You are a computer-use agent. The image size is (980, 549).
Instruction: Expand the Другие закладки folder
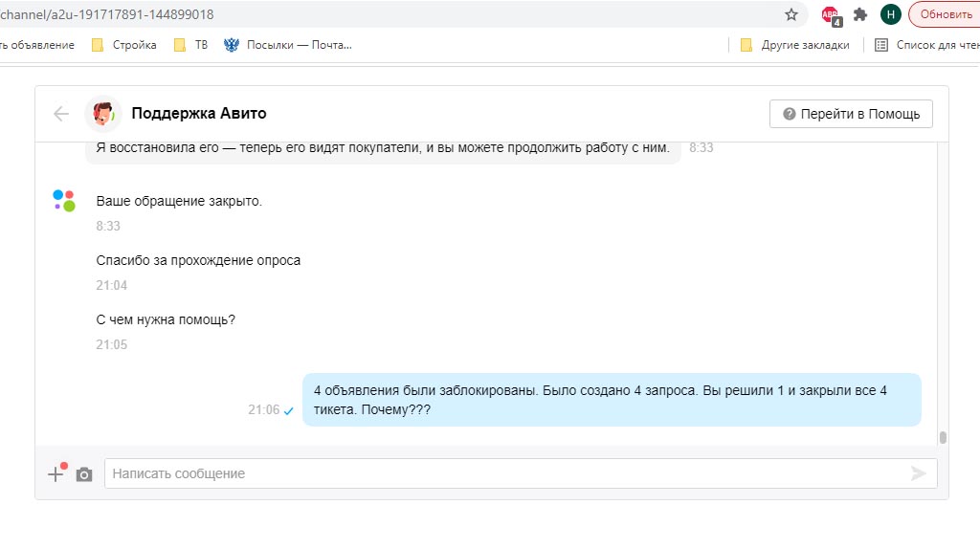point(795,45)
